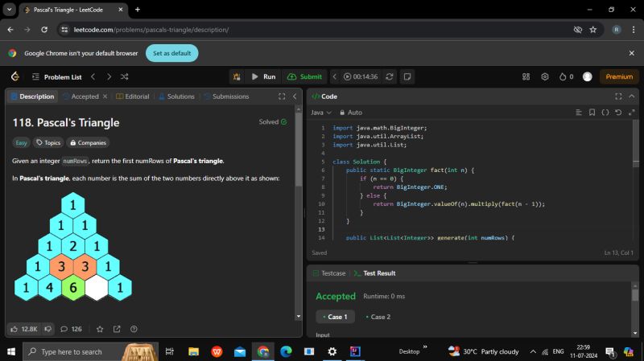Close the Accepted tab
Screen dimensions: 644x361
[x=105, y=96]
